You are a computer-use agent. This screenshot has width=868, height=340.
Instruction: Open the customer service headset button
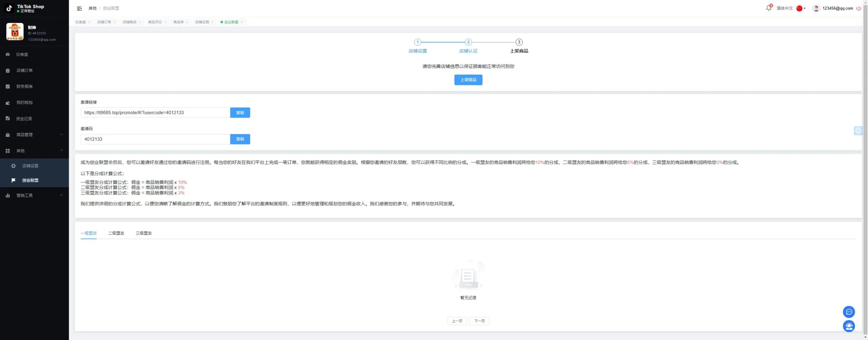click(849, 326)
